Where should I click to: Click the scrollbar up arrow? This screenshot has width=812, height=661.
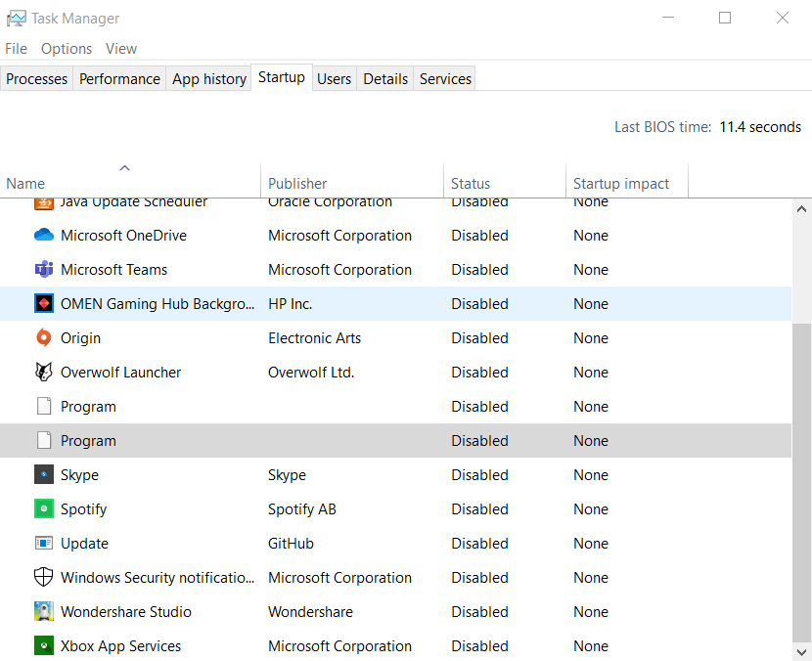pos(802,209)
